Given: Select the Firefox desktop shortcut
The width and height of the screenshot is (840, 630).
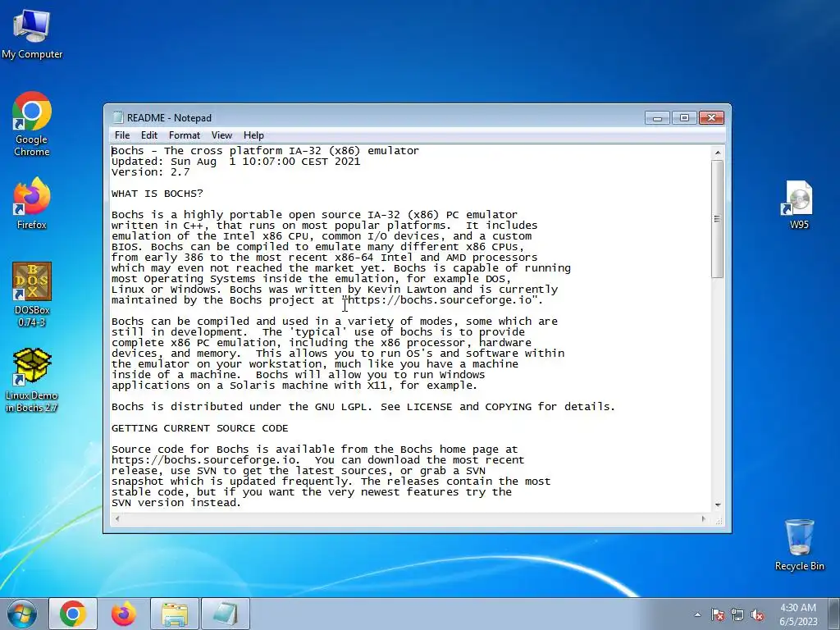Looking at the screenshot, I should click(x=32, y=203).
